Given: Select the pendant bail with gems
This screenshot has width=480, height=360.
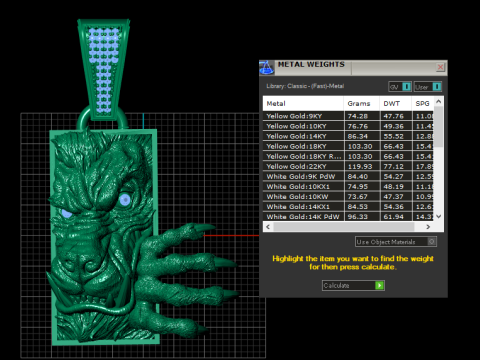Looking at the screenshot, I should coord(103,69).
